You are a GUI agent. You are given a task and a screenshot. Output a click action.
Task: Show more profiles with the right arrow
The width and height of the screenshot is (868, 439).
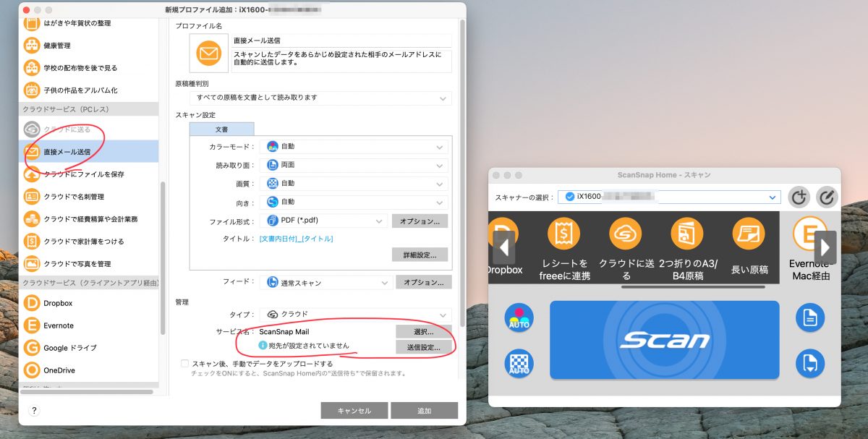pyautogui.click(x=825, y=249)
